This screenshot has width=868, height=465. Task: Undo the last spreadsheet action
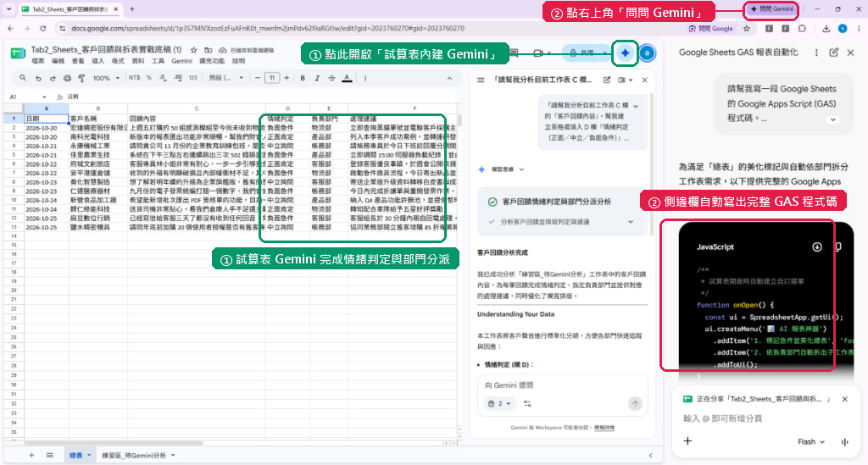38,78
